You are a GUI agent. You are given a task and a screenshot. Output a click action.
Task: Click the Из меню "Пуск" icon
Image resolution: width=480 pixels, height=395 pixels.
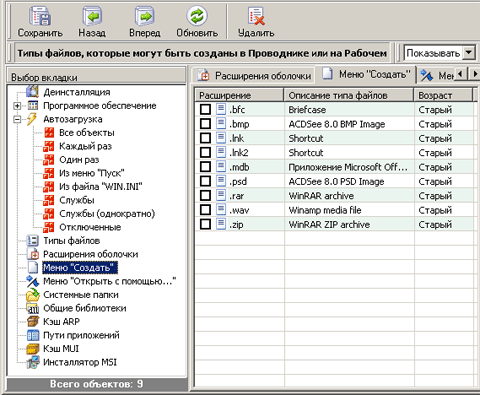pyautogui.click(x=49, y=173)
